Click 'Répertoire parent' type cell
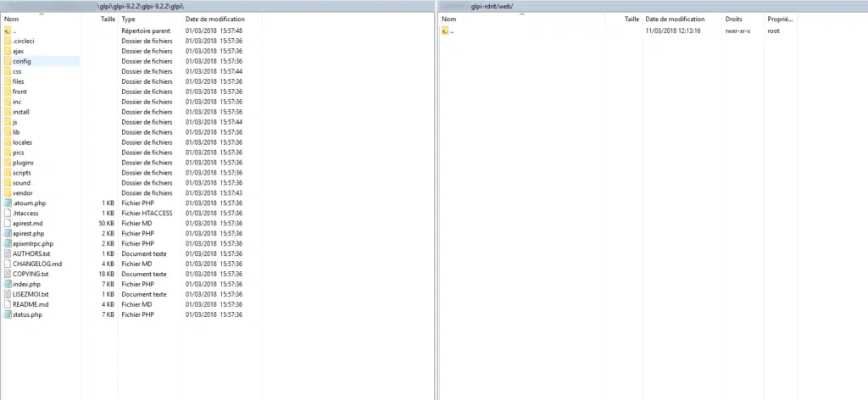The height and width of the screenshot is (400, 868). tap(146, 31)
